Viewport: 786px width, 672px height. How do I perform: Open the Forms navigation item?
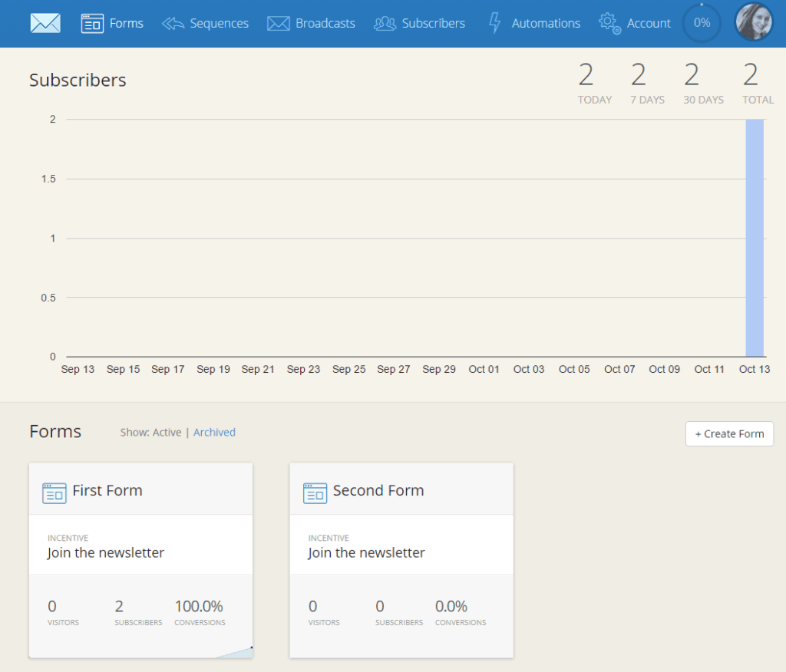[x=127, y=23]
